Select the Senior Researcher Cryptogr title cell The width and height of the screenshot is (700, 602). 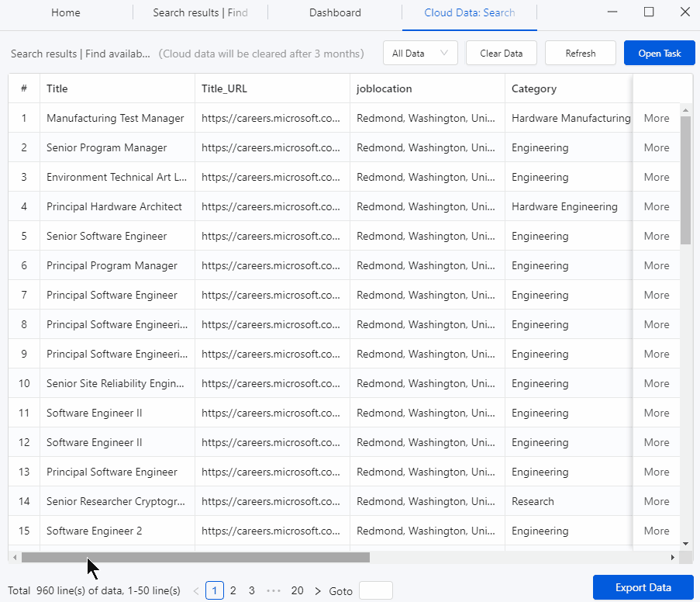pos(117,501)
